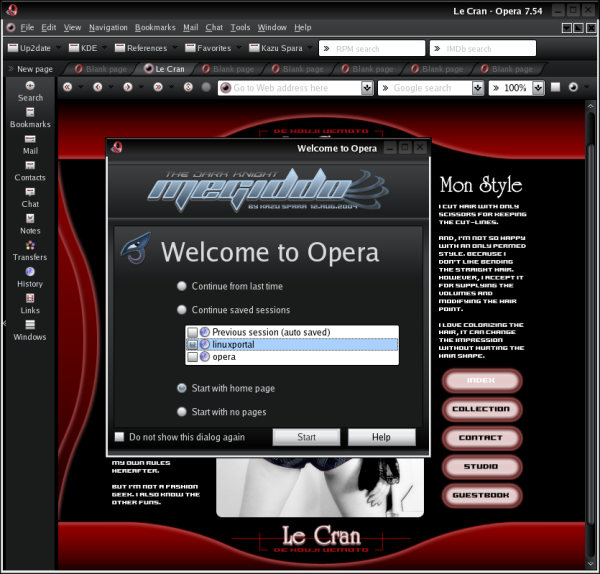This screenshot has width=600, height=574.
Task: Click the scrollbar down arrow
Action: [591, 564]
